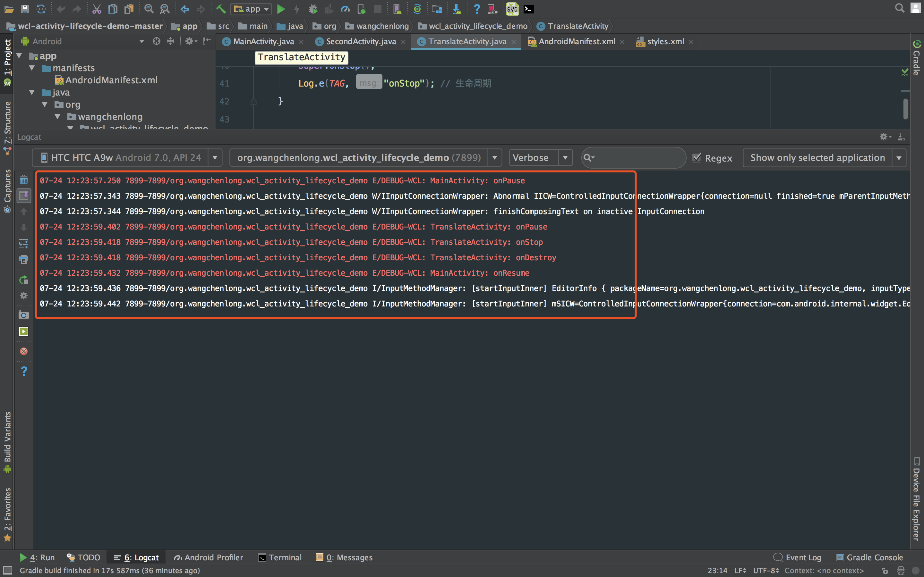Click the Clear logcat trash icon
924x577 pixels.
point(24,180)
